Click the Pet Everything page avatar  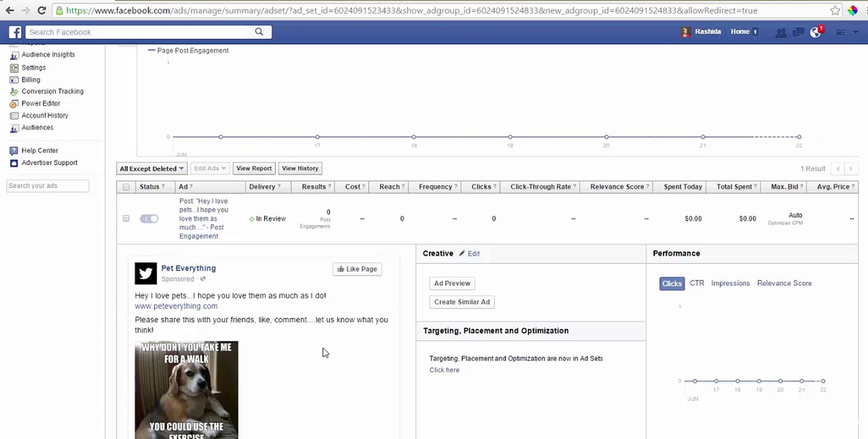pos(146,274)
